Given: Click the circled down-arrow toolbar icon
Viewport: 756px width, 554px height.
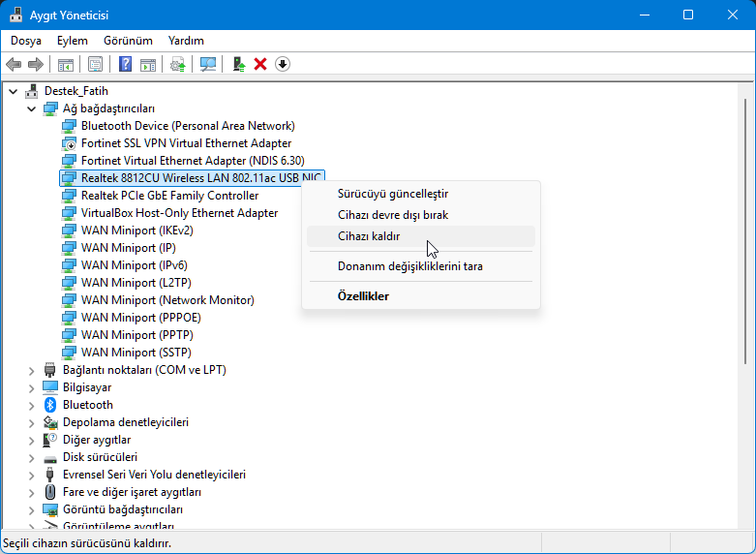Looking at the screenshot, I should coord(283,64).
